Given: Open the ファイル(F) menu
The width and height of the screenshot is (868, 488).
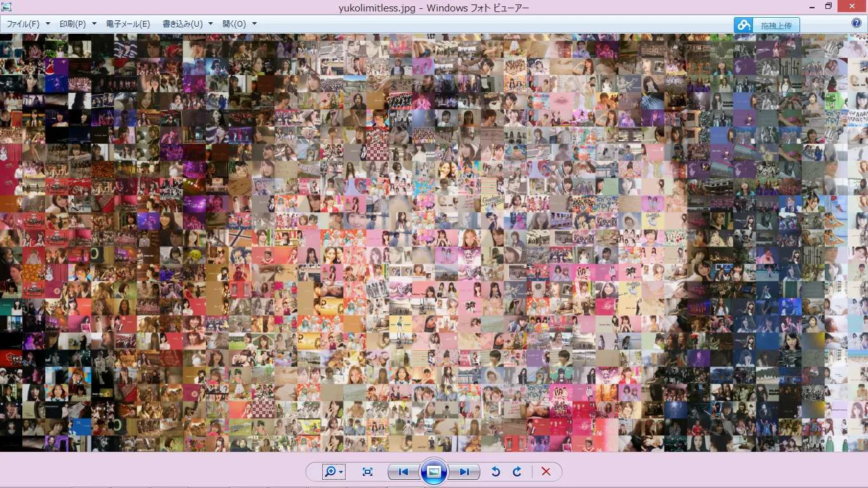Looking at the screenshot, I should [28, 24].
